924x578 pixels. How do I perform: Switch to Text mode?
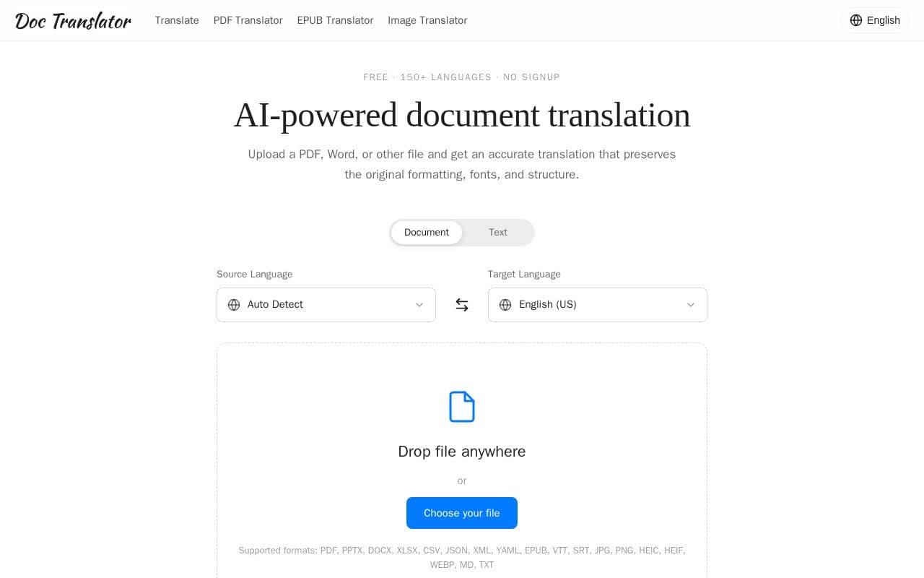coord(498,233)
